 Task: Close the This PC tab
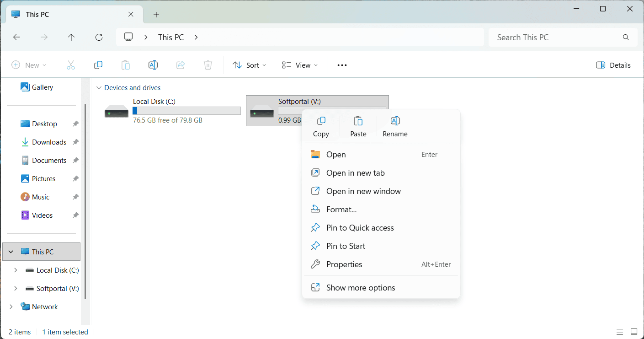tap(131, 14)
